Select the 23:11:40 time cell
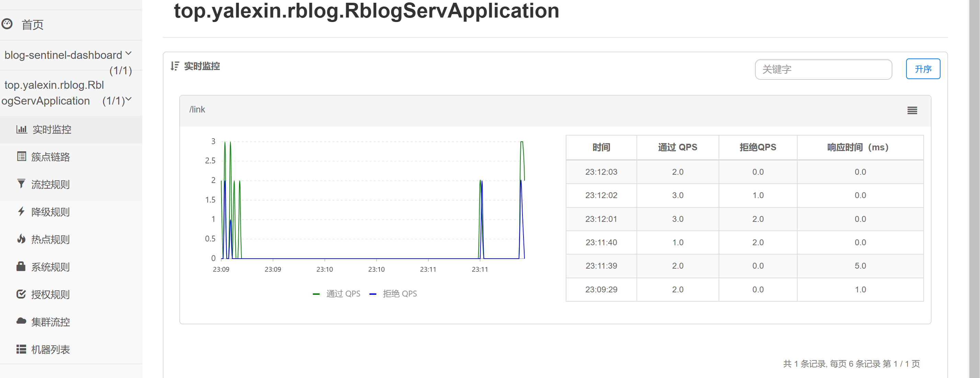980x378 pixels. click(601, 242)
